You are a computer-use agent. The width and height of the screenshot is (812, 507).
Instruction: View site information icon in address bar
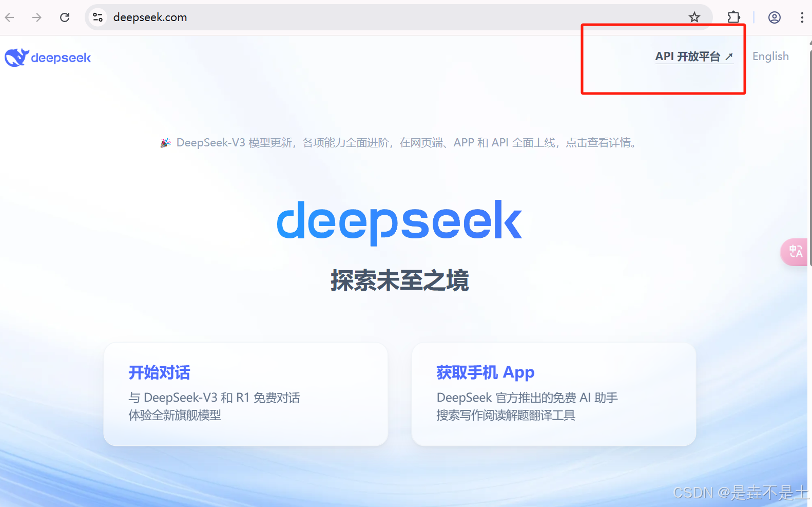pos(98,17)
